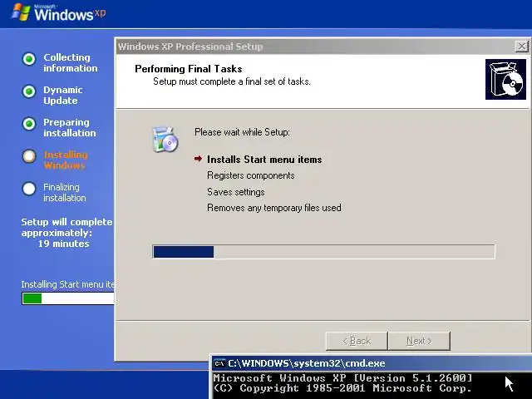This screenshot has height=399, width=532.
Task: Click the cmd.exe title bar icon
Action: 219,363
